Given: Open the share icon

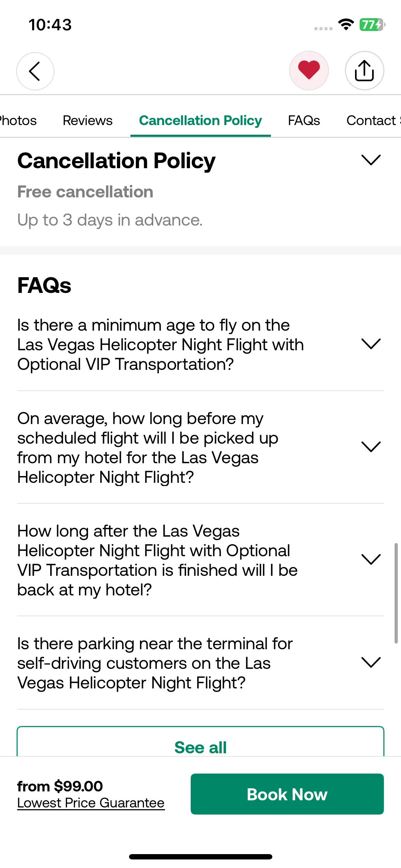Looking at the screenshot, I should pos(364,71).
